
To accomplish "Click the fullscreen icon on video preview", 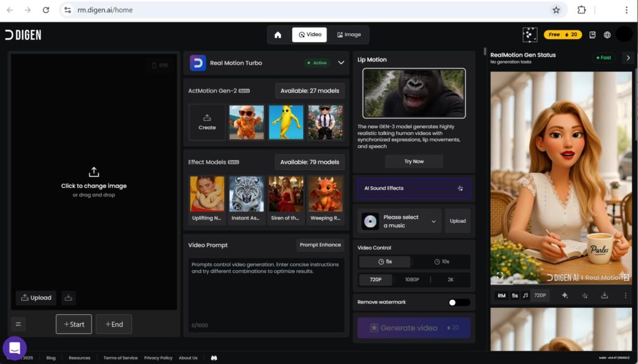I will [x=500, y=275].
